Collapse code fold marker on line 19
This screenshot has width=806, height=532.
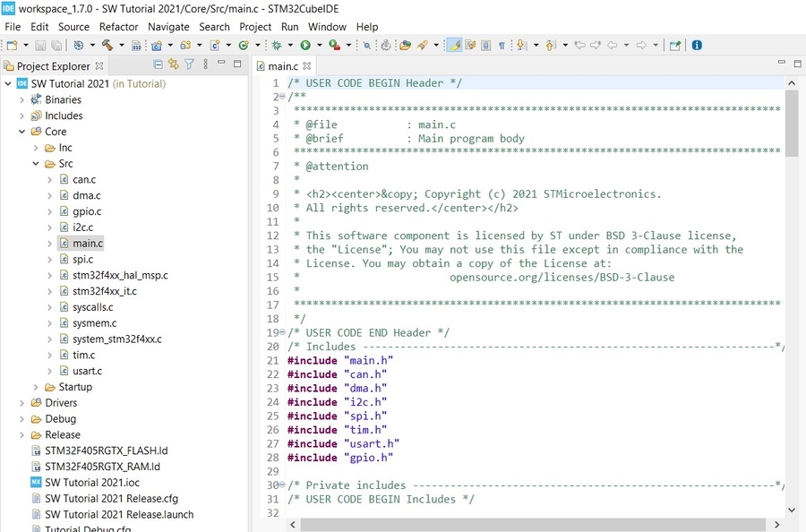(281, 333)
